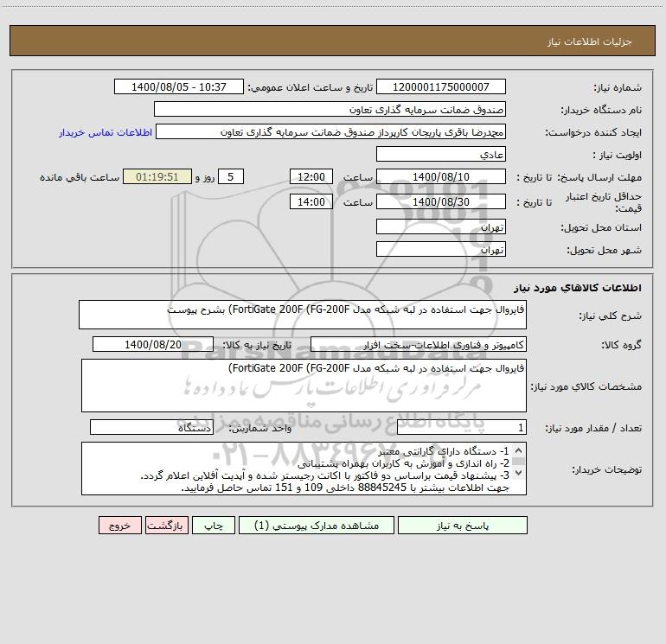Click the گروه کالا label
The image size is (666, 644).
coord(621,345)
